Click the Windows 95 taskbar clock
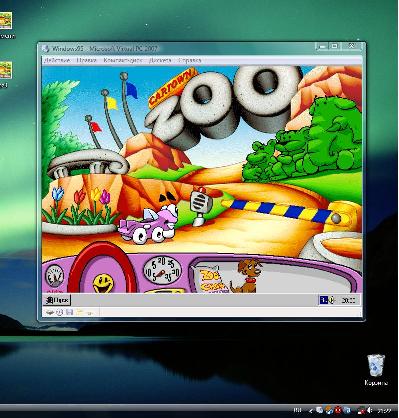Image resolution: width=399 pixels, height=418 pixels. [349, 300]
